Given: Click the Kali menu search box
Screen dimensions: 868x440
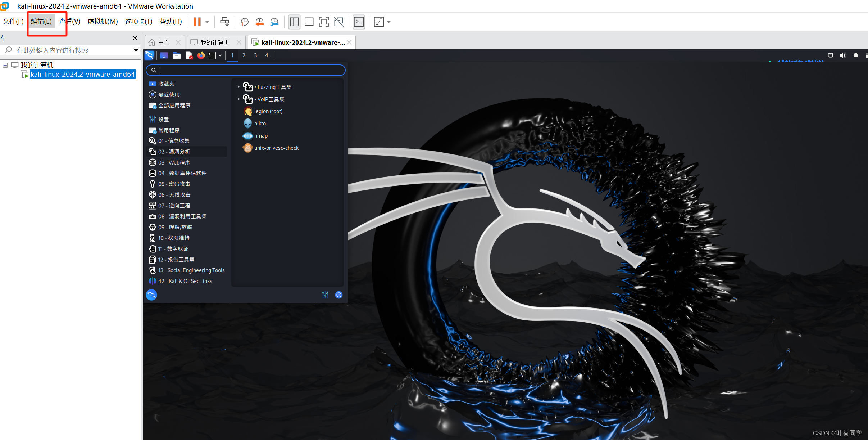Looking at the screenshot, I should 246,70.
